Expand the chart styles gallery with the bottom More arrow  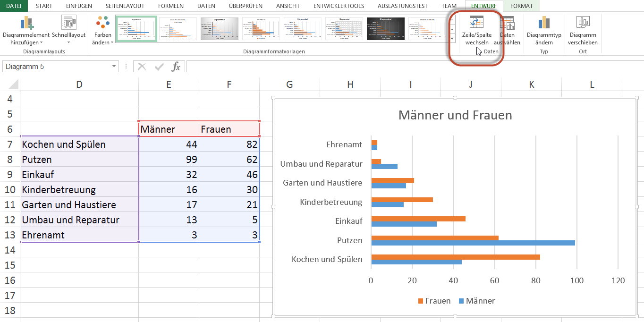pyautogui.click(x=452, y=38)
